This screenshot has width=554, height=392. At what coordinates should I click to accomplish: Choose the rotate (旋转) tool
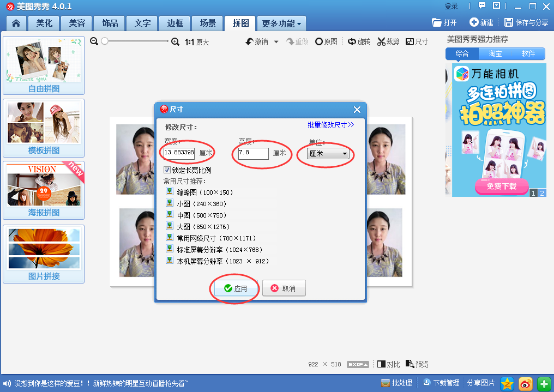coord(359,42)
